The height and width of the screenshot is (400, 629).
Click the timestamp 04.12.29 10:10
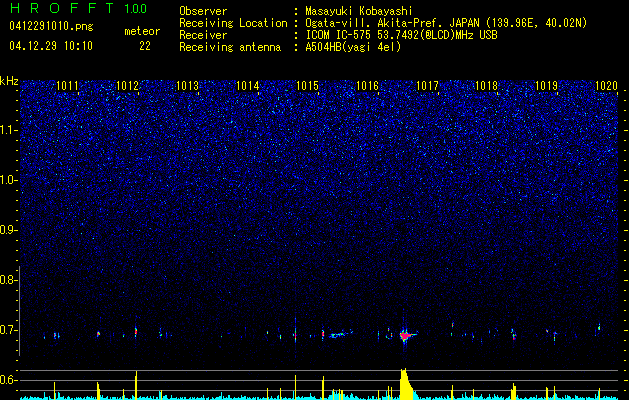pyautogui.click(x=51, y=46)
